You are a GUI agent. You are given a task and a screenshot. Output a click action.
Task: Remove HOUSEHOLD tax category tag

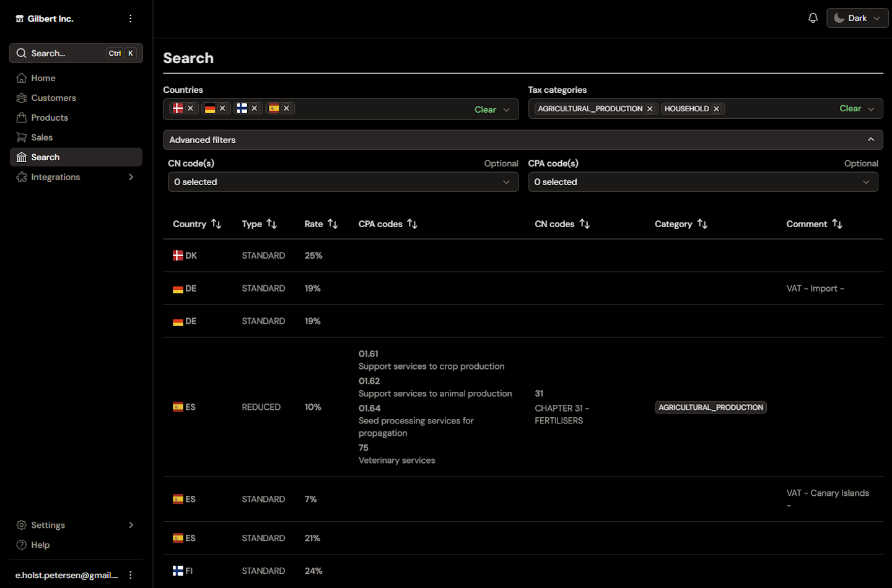coord(717,109)
